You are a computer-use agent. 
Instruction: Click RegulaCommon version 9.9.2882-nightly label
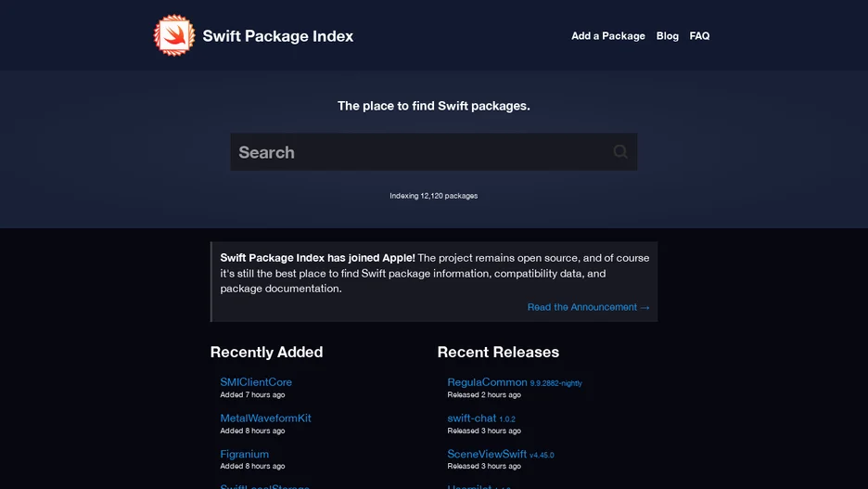click(x=555, y=383)
